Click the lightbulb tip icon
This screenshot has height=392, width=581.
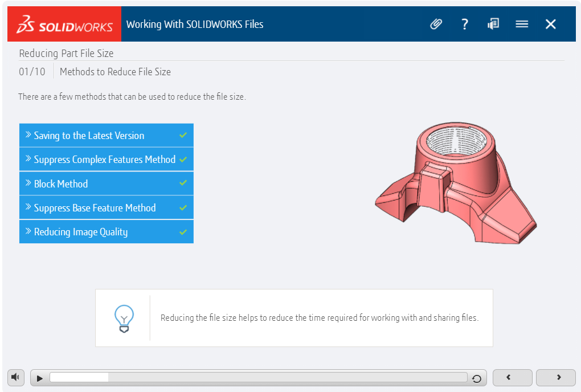[124, 318]
